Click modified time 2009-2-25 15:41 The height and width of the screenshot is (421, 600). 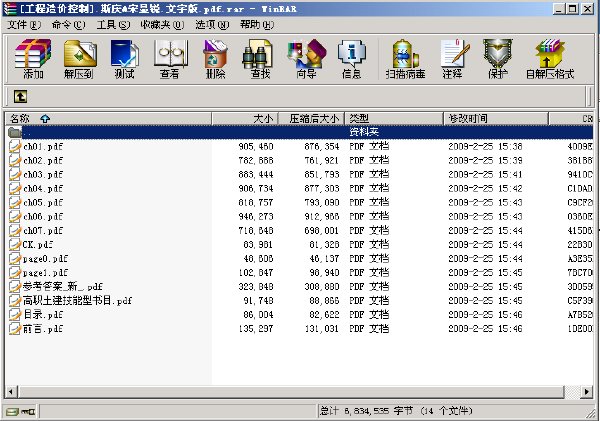pyautogui.click(x=485, y=175)
